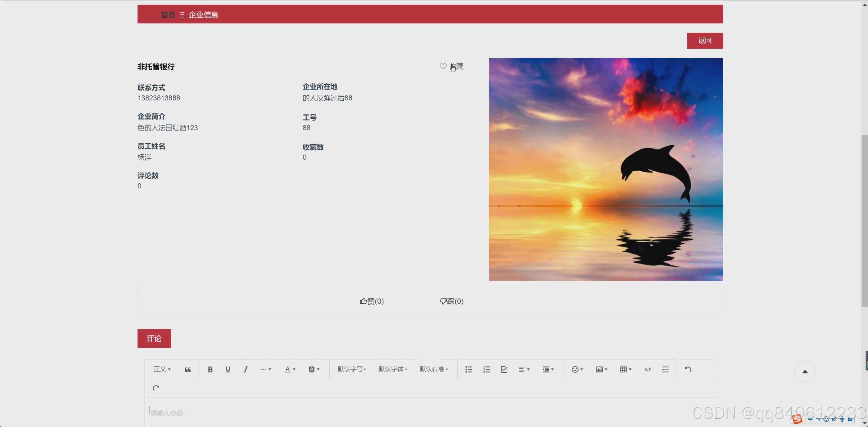Viewport: 868px width, 427px height.
Task: Insert a horizontal divider line
Action: 665,369
